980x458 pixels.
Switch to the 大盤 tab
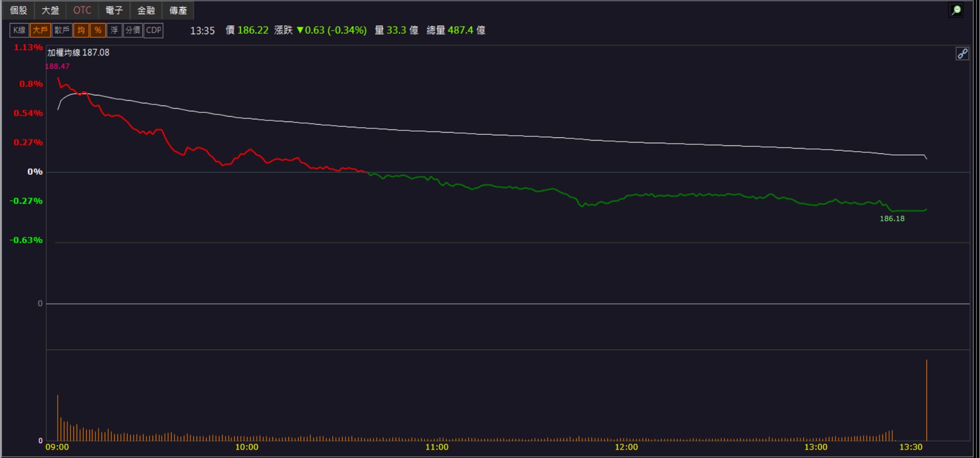(x=50, y=10)
